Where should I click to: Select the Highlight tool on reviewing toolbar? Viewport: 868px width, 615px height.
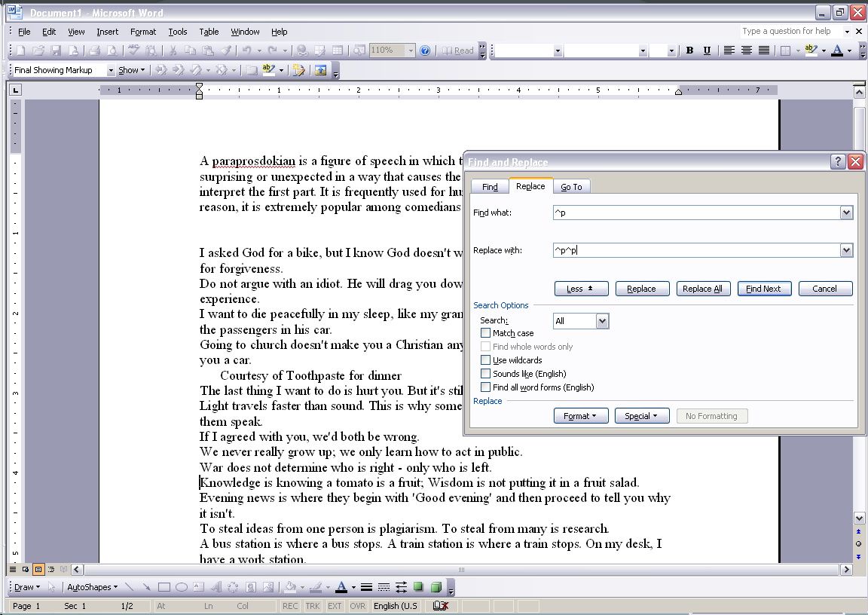pos(268,69)
